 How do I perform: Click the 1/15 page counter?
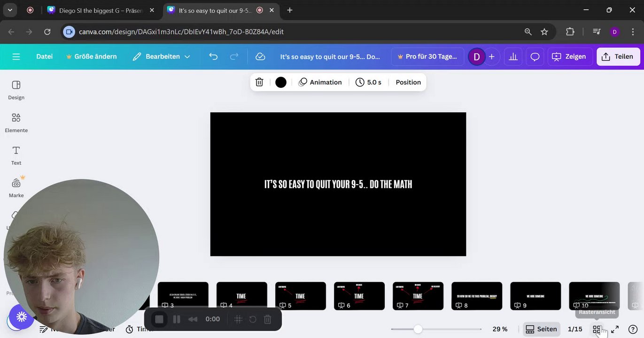tap(575, 329)
